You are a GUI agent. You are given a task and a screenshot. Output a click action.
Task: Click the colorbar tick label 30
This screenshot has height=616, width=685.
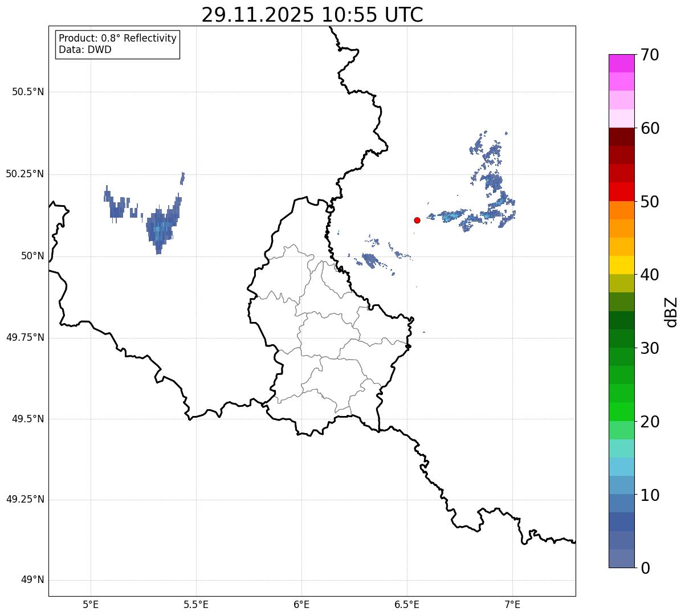coord(650,348)
